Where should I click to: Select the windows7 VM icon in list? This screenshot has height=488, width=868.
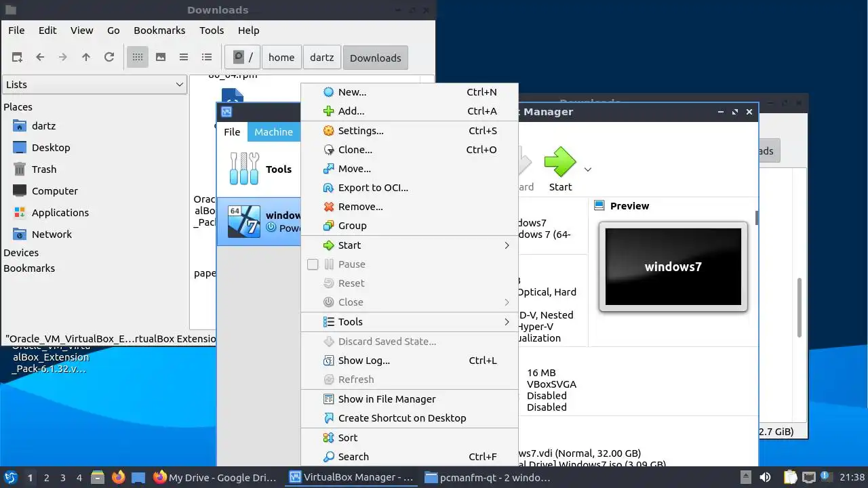coord(243,222)
